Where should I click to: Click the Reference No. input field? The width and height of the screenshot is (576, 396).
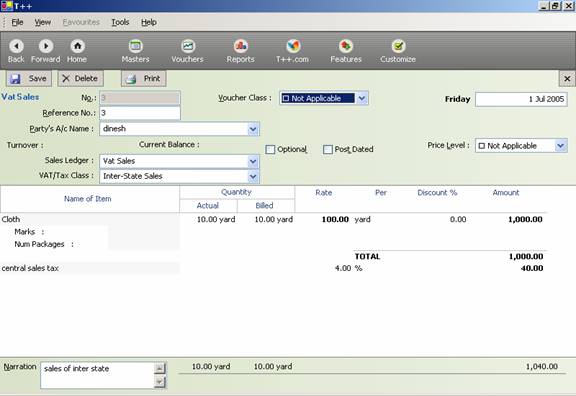click(140, 113)
